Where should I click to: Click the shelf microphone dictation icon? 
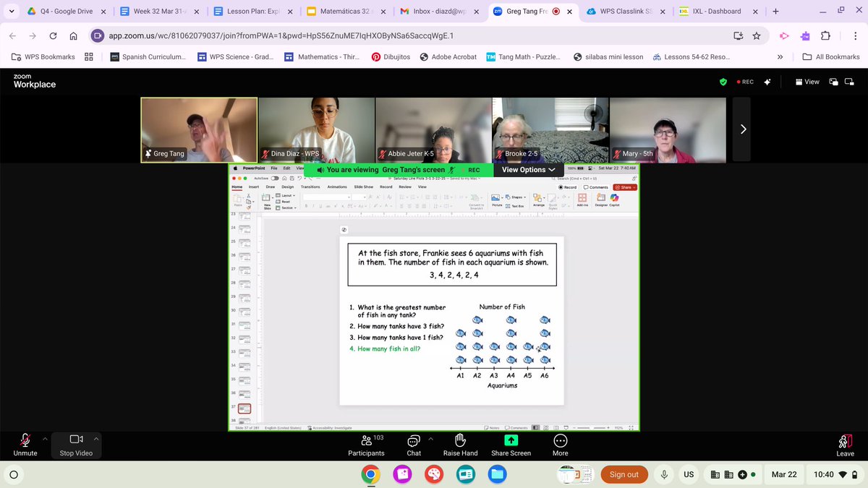coord(664,474)
